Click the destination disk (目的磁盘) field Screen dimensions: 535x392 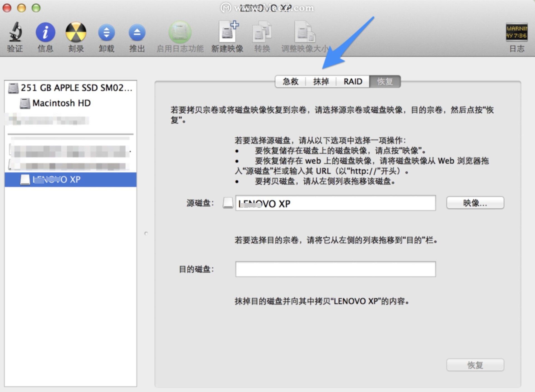[x=335, y=269]
